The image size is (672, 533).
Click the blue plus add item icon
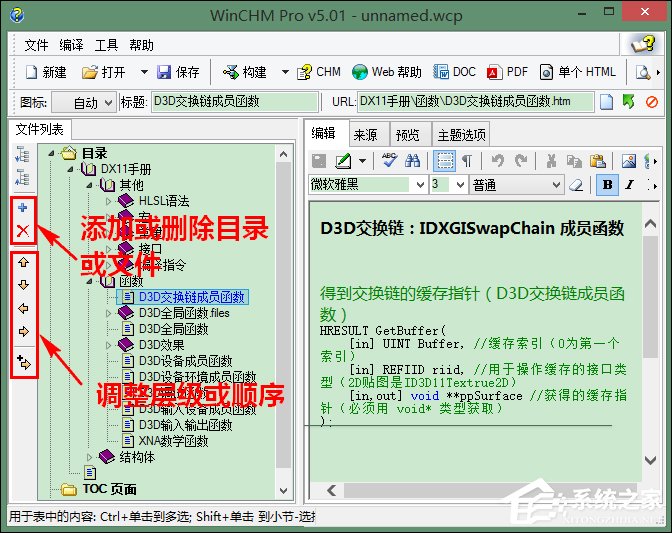[x=23, y=208]
